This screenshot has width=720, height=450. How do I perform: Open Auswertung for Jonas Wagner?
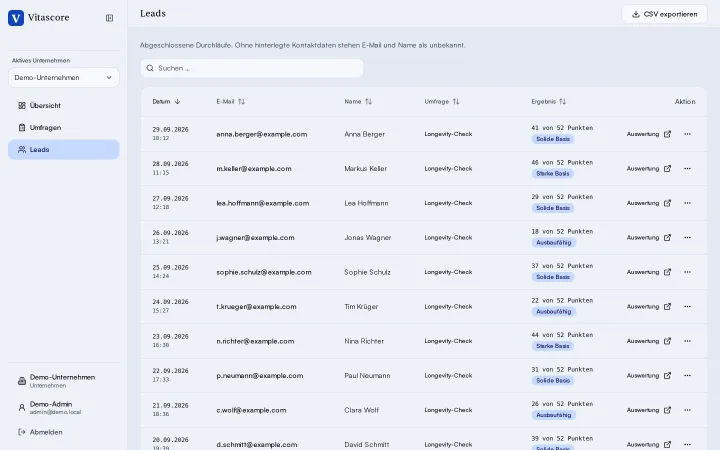[x=649, y=237]
